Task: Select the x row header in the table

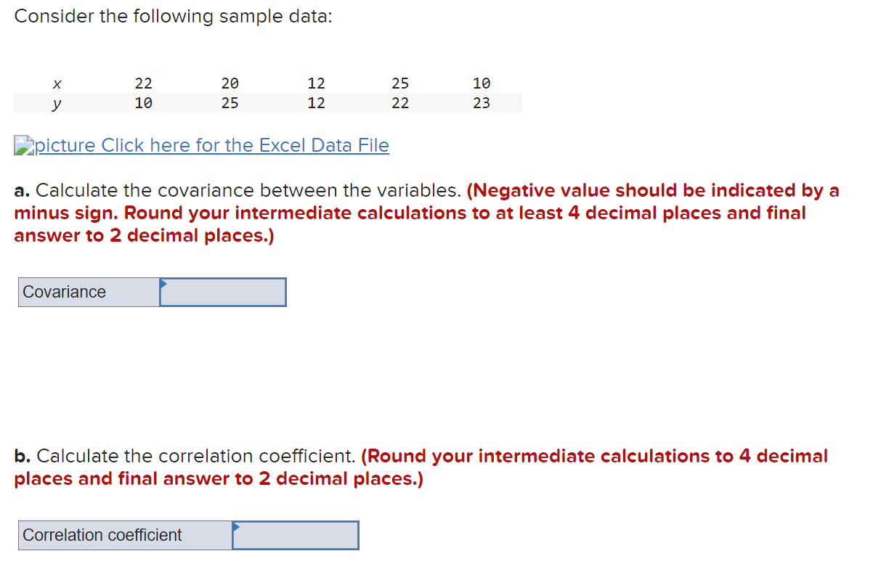Action: coord(57,83)
